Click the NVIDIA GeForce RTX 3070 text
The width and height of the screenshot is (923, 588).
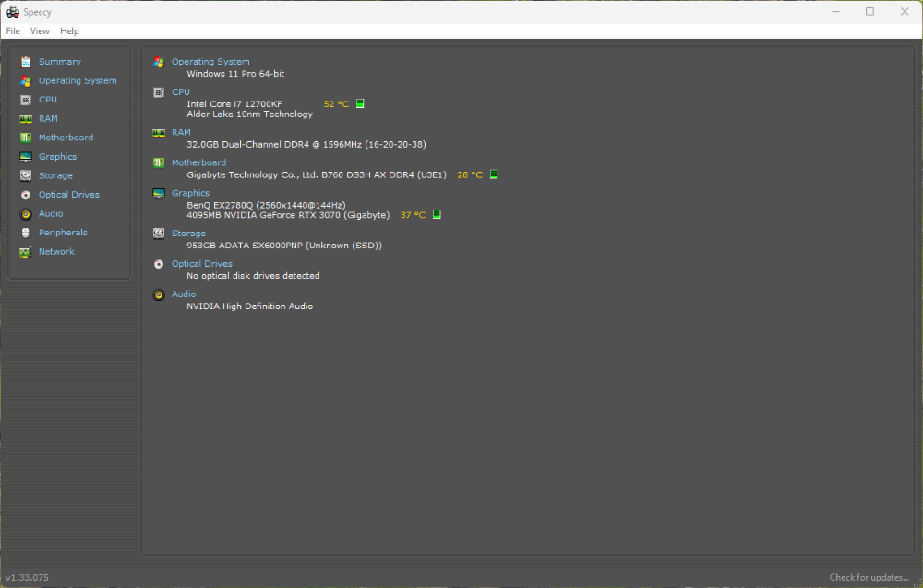288,215
